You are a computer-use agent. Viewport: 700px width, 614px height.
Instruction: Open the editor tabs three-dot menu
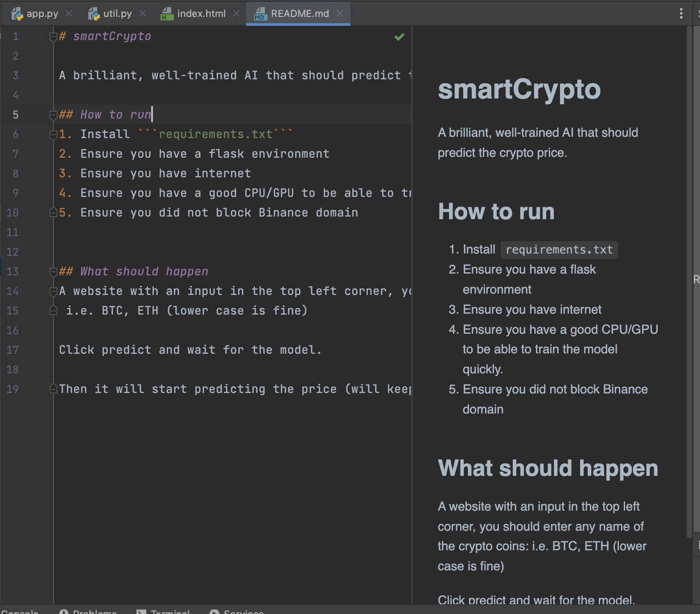[681, 13]
